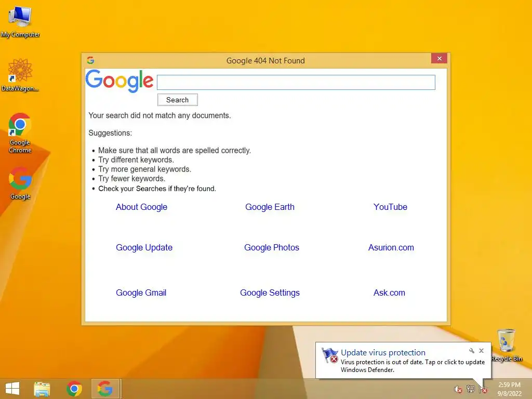
Task: Launch Google Chrome from the desktop shortcut
Action: [x=20, y=132]
